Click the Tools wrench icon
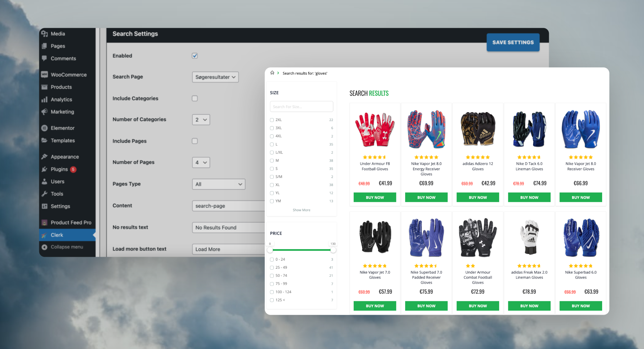 tap(45, 194)
